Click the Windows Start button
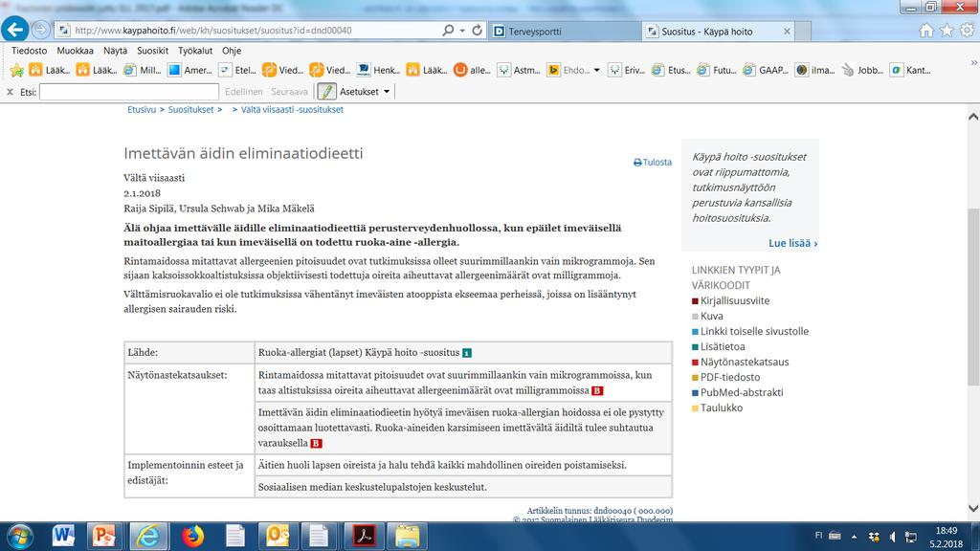Image resolution: width=980 pixels, height=551 pixels. click(19, 537)
